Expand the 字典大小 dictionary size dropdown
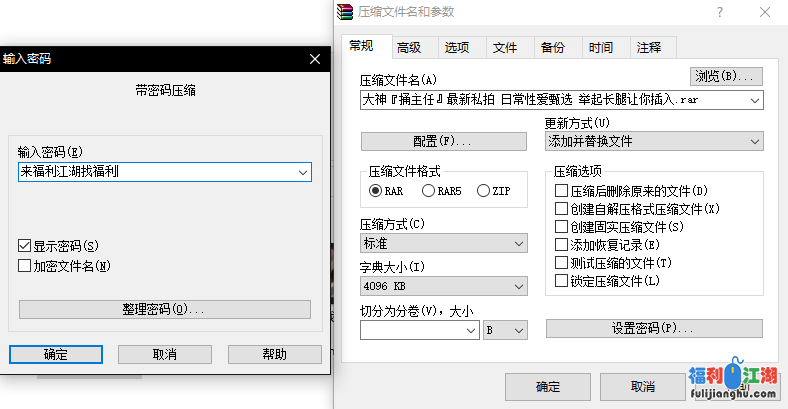The height and width of the screenshot is (409, 788). pos(518,287)
